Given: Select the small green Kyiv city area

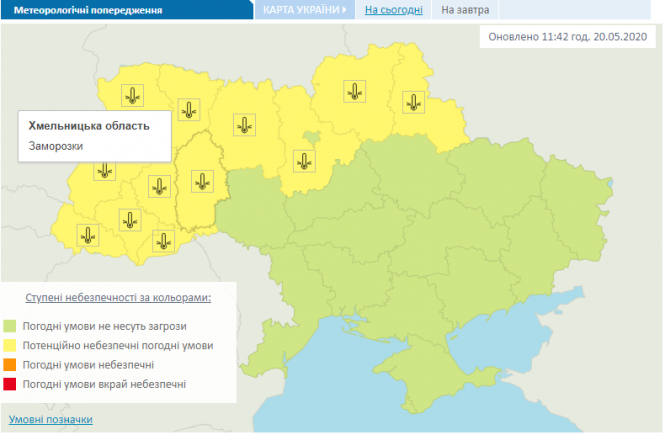Looking at the screenshot, I should tap(311, 137).
